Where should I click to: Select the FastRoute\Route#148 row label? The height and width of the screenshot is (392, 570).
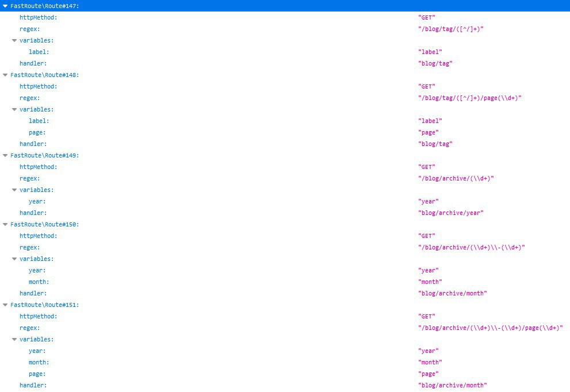45,75
